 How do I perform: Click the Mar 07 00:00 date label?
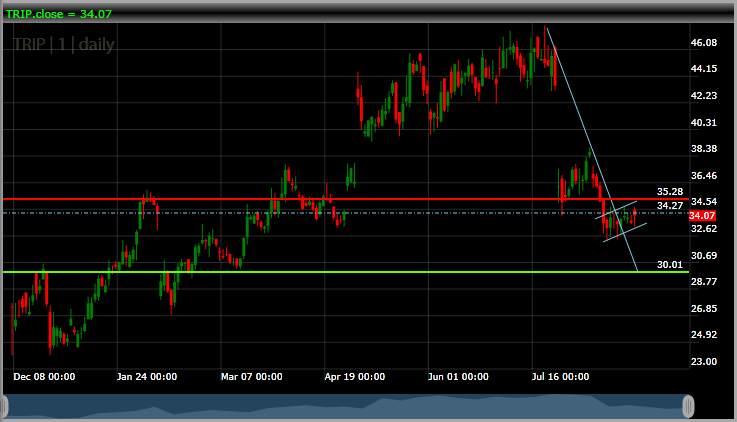pos(251,377)
